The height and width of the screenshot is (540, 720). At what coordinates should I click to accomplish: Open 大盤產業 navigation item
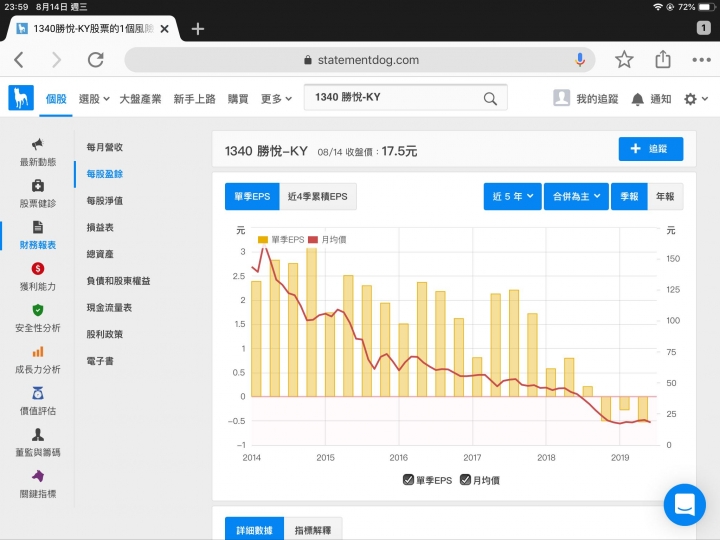[x=140, y=99]
